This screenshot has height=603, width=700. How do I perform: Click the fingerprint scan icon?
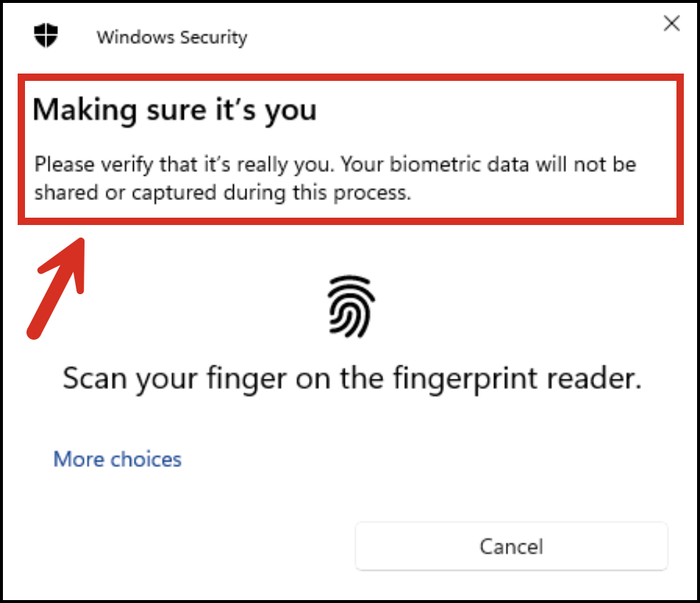351,307
